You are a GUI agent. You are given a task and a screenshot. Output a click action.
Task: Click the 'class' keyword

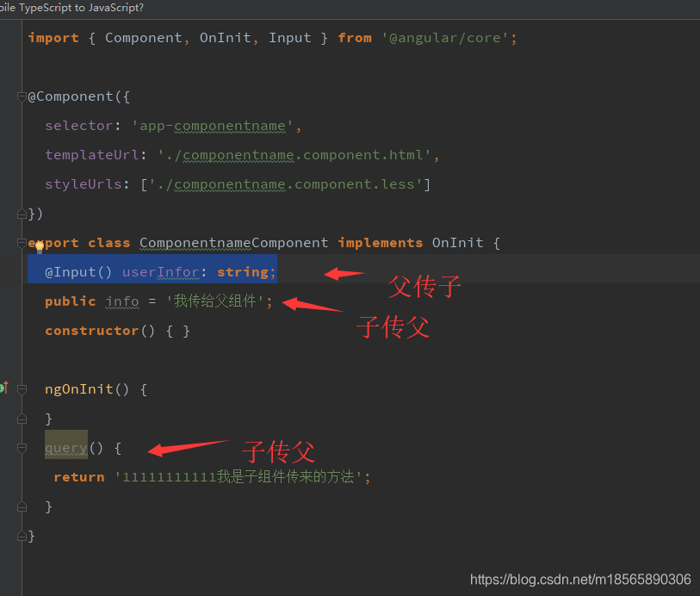109,243
